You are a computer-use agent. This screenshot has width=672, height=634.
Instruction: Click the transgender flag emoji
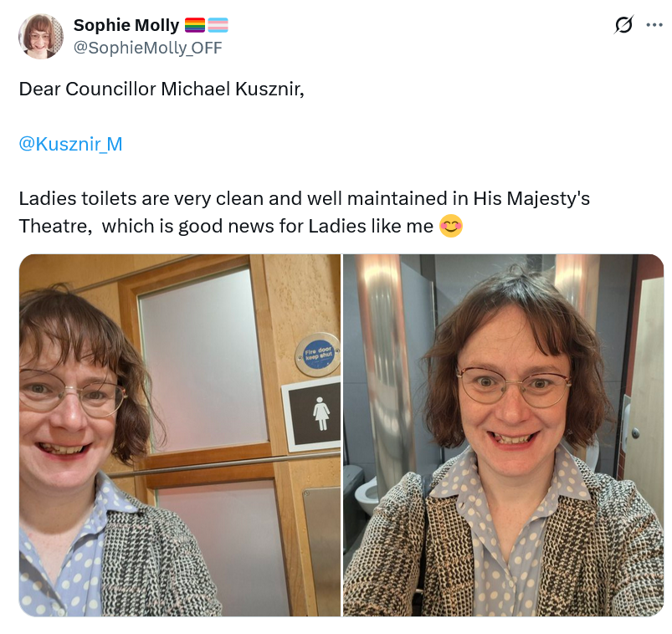[218, 25]
